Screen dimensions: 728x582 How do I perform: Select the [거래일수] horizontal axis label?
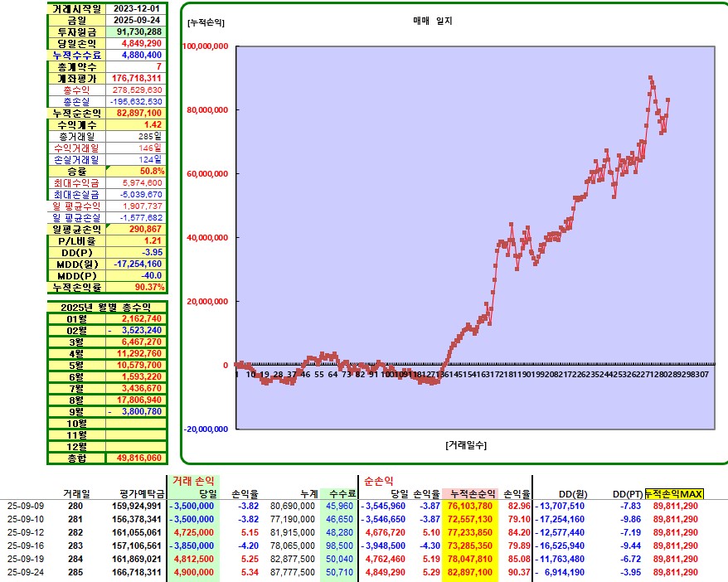465,444
